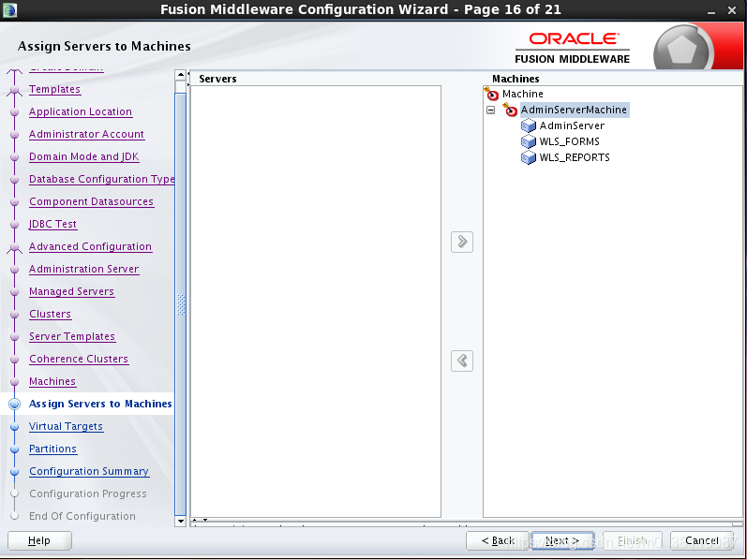747x560 pixels.
Task: Open the Server Templates step
Action: tap(72, 336)
